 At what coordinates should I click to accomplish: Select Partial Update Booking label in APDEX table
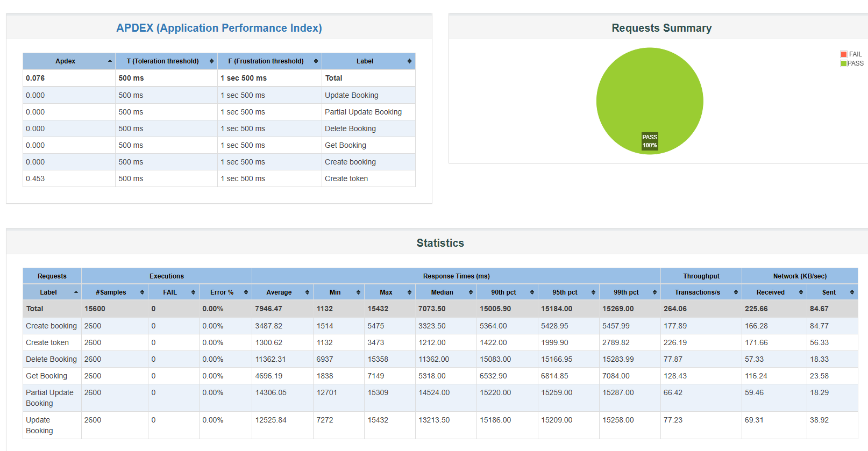click(363, 112)
